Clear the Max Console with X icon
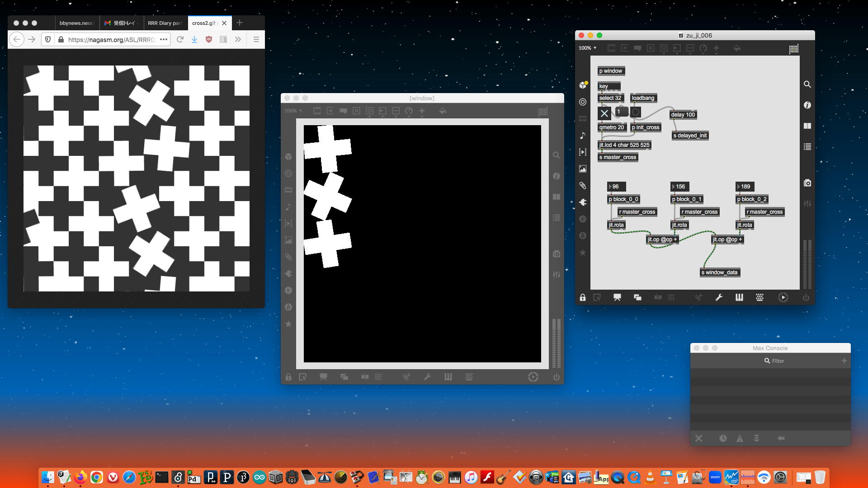868x488 pixels. [698, 438]
